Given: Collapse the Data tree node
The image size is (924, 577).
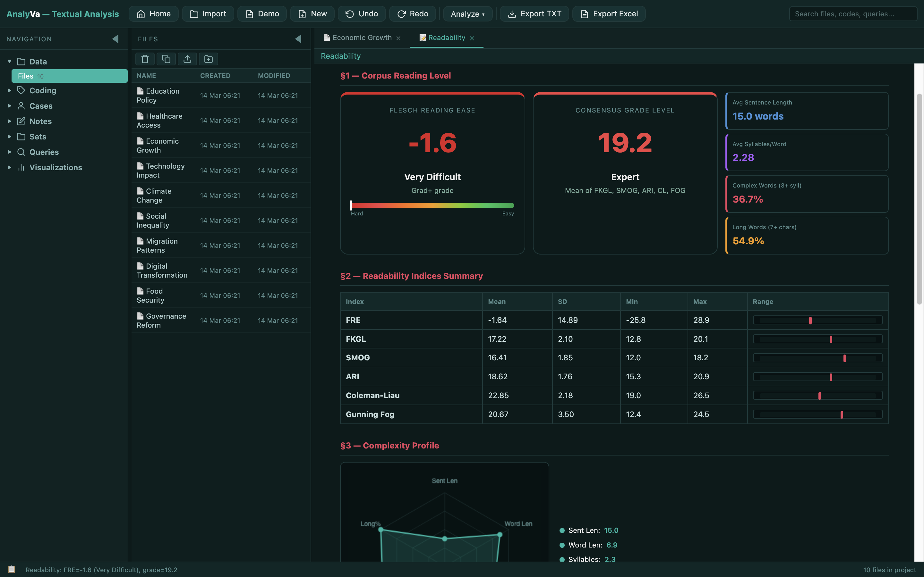Looking at the screenshot, I should coord(10,62).
